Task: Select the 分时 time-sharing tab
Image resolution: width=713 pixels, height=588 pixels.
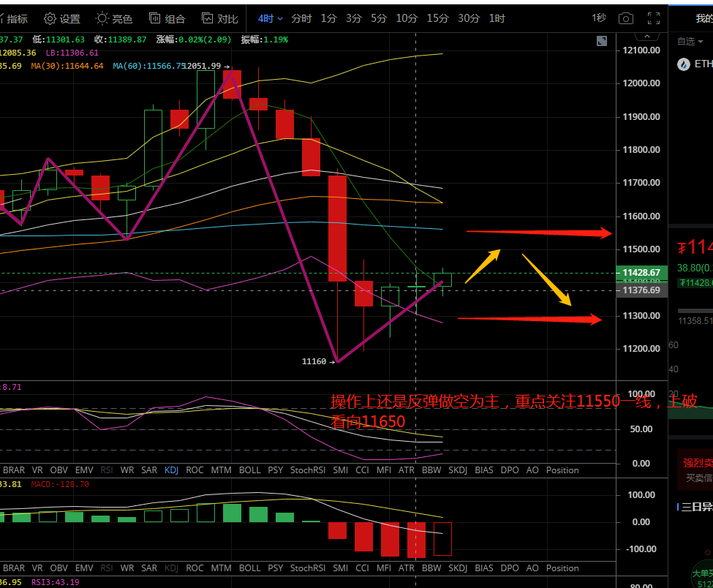Action: (301, 18)
